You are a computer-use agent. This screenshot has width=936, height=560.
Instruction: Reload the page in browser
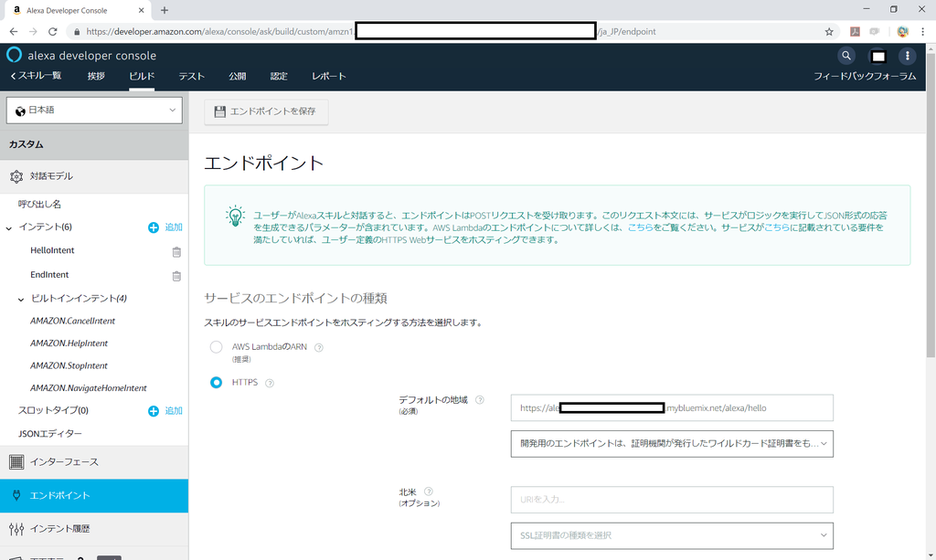coord(52,32)
